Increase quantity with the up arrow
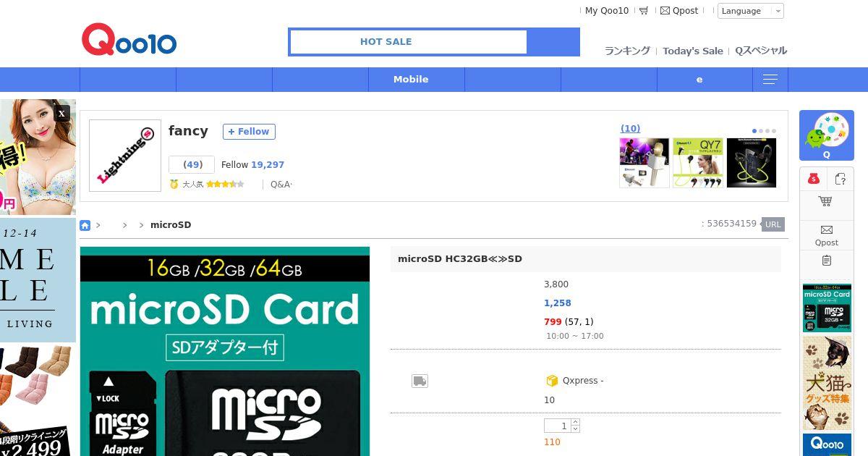Viewport: 868px width, 456px height. tap(575, 422)
